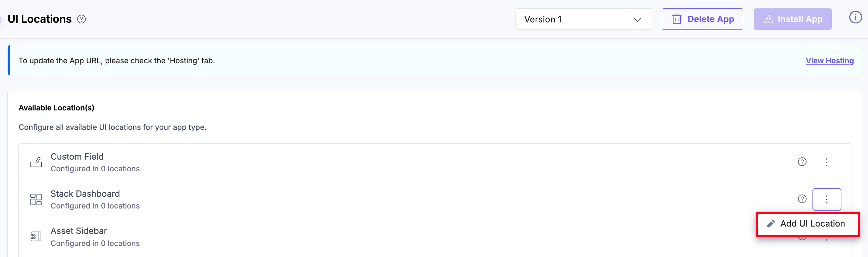The height and width of the screenshot is (257, 868).
Task: Select the Stack Dashboard row title
Action: (x=85, y=194)
